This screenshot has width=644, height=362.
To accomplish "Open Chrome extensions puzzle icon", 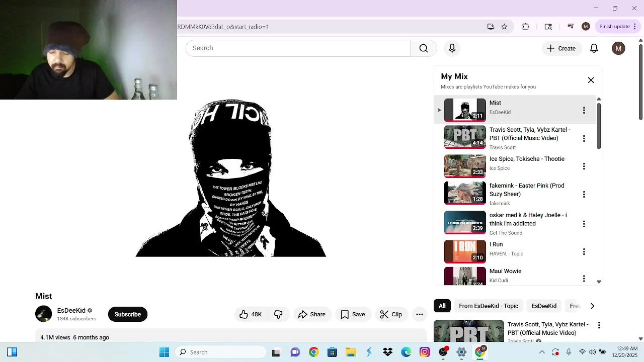I will (x=526, y=27).
